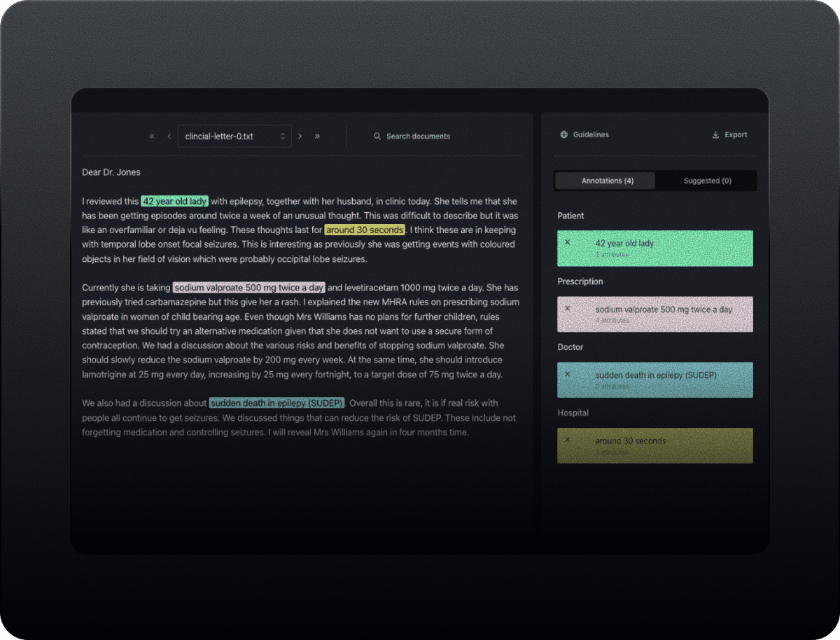Viewport: 840px width, 640px height.
Task: Open the clincial-letter-0.txt file dropdown
Action: 234,137
